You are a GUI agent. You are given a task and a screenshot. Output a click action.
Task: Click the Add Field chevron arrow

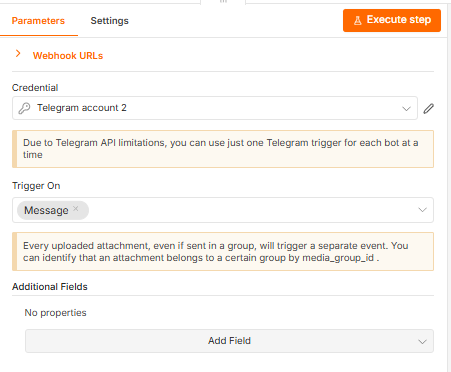pyautogui.click(x=422, y=342)
